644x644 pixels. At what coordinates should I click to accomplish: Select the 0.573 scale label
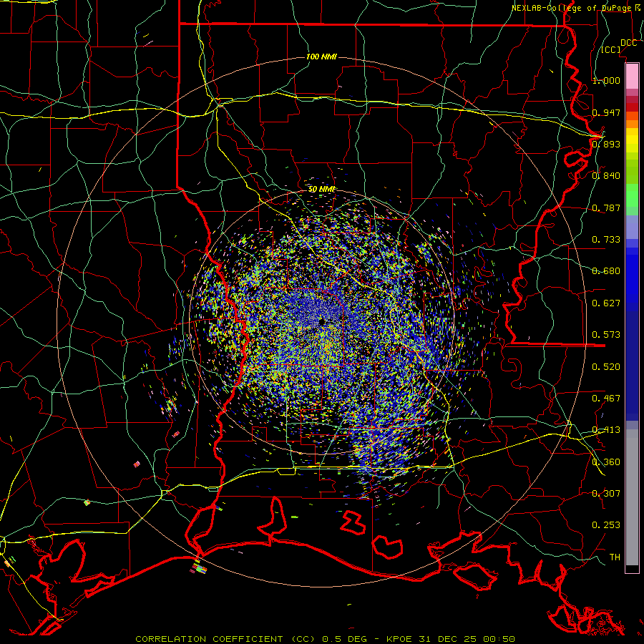pos(606,335)
